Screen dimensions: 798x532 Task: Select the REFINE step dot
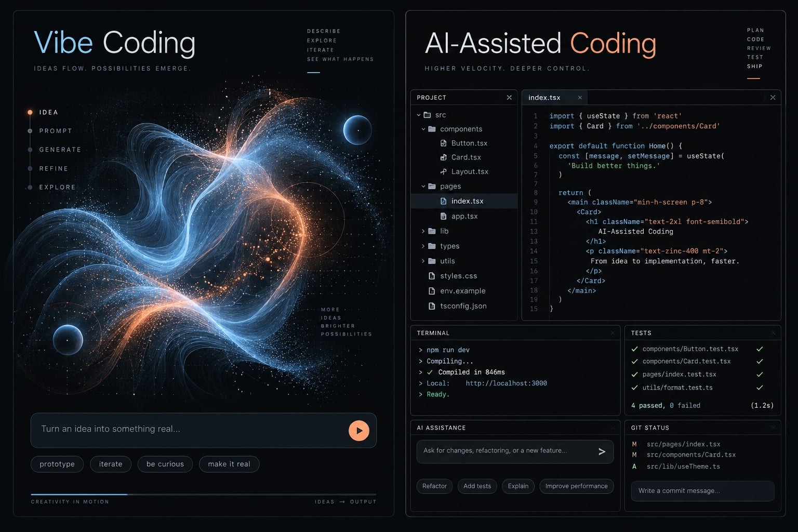click(x=30, y=168)
